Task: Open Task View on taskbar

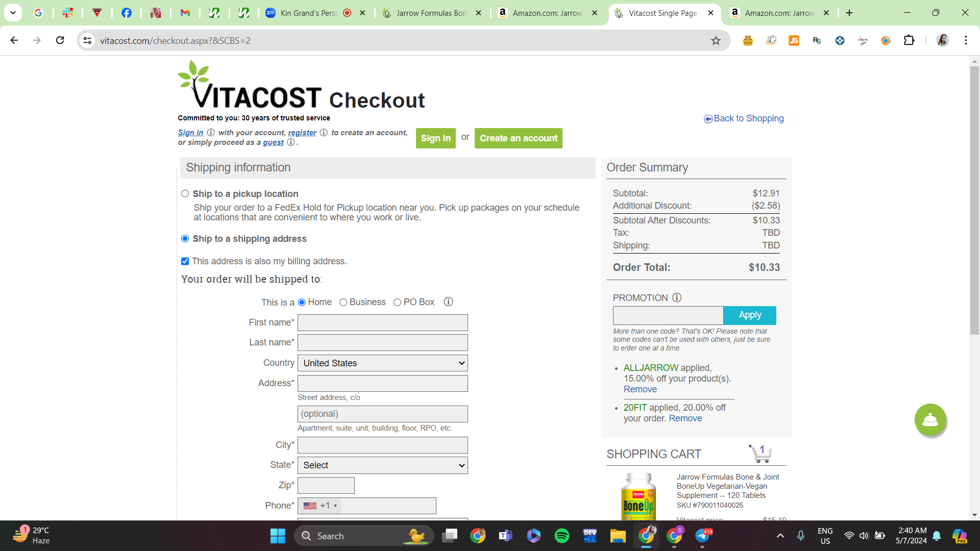Action: [449, 536]
